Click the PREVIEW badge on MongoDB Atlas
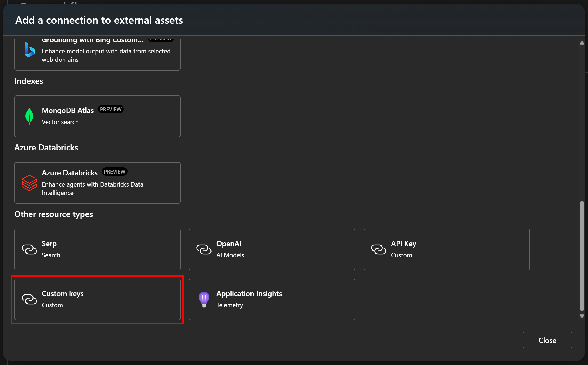The height and width of the screenshot is (365, 588). [x=110, y=109]
